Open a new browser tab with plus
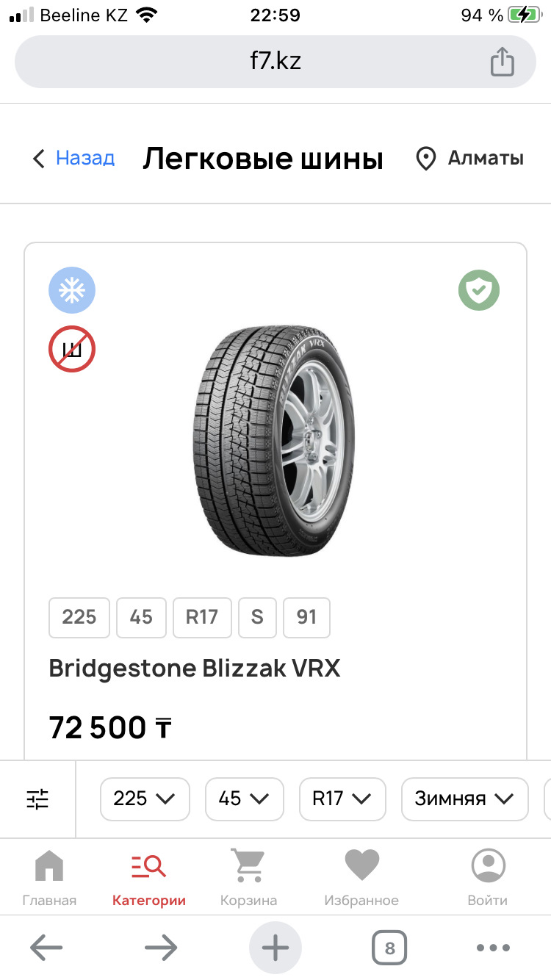Viewport: 551px width, 980px height. [x=275, y=948]
